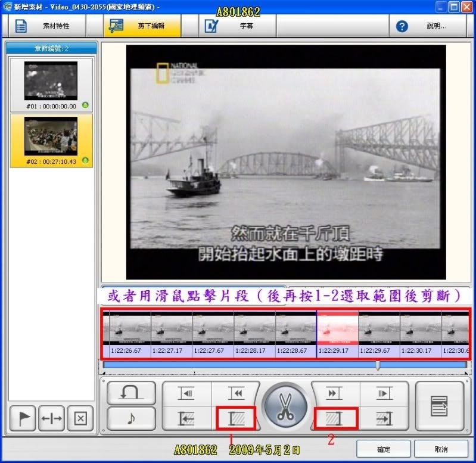476x463 pixels.
Task: Click the left range marker triangle
Action: point(104,373)
